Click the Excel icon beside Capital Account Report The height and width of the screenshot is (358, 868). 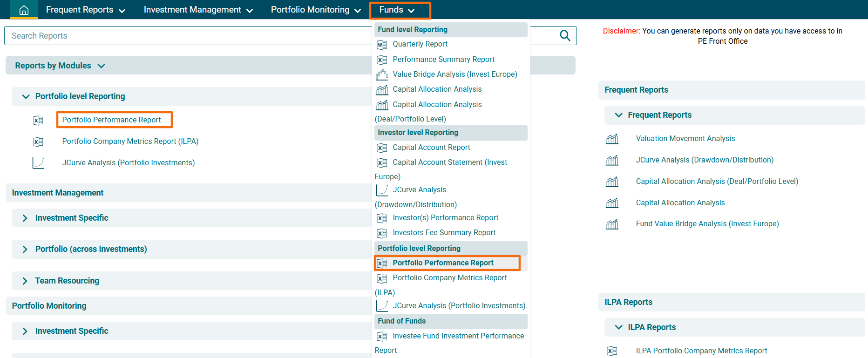point(382,148)
